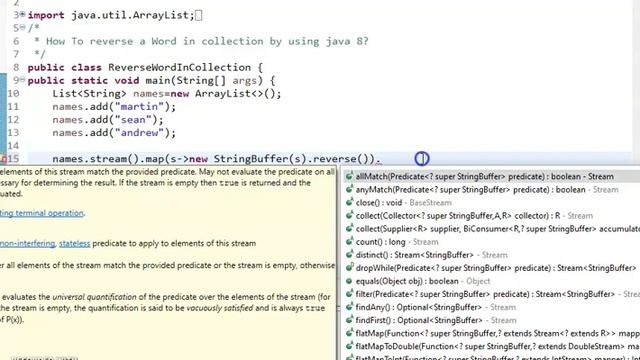
Task: Click 'names' variable declaration on line 10
Action: 148,93
